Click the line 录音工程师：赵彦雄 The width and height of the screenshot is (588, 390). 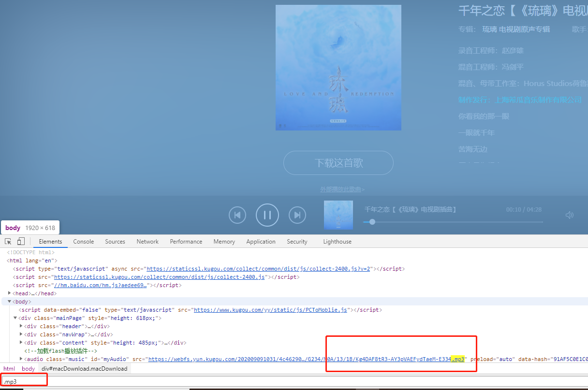tap(491, 50)
